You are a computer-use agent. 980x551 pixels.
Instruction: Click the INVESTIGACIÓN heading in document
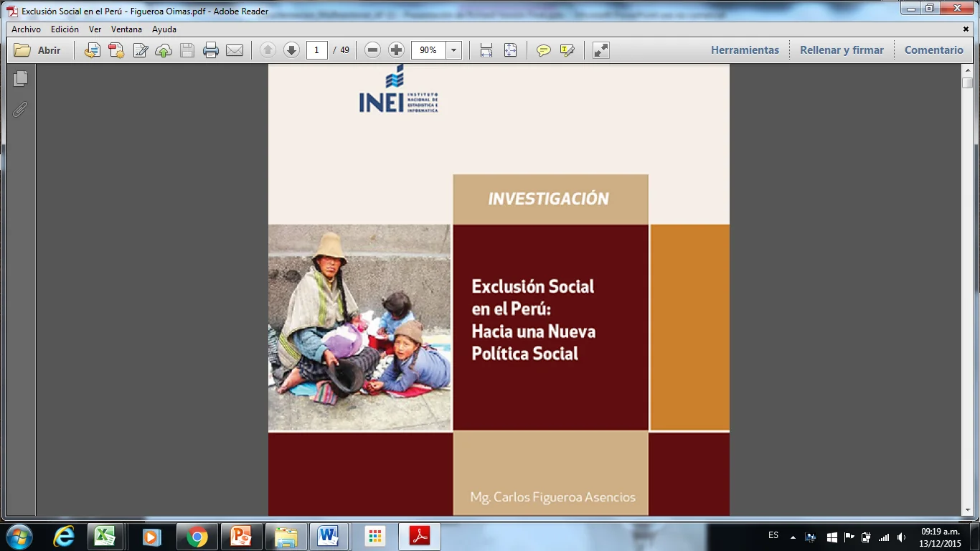pos(548,199)
